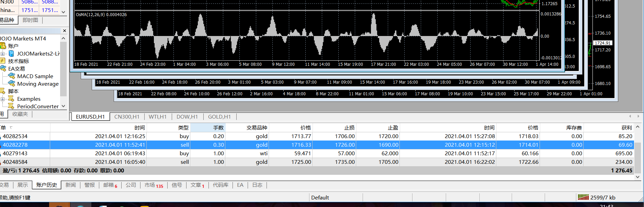Switch to the GOLD,H1 chart tab

tap(219, 117)
